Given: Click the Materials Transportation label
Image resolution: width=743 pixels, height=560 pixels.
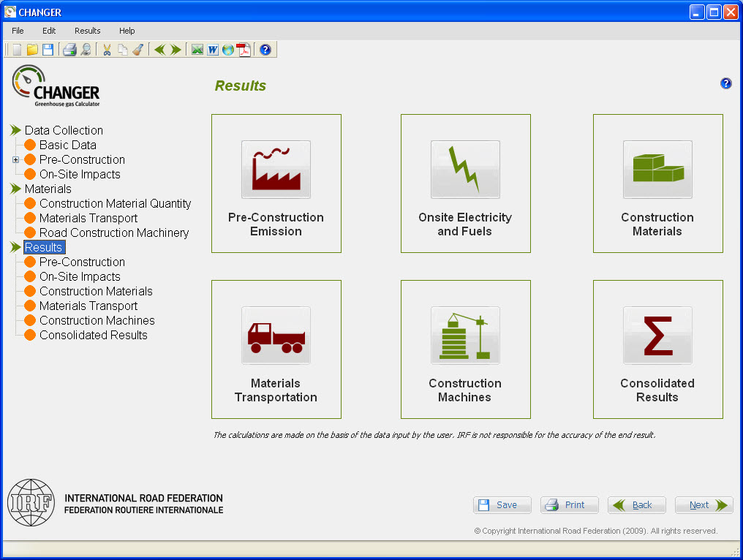Looking at the screenshot, I should 276,390.
